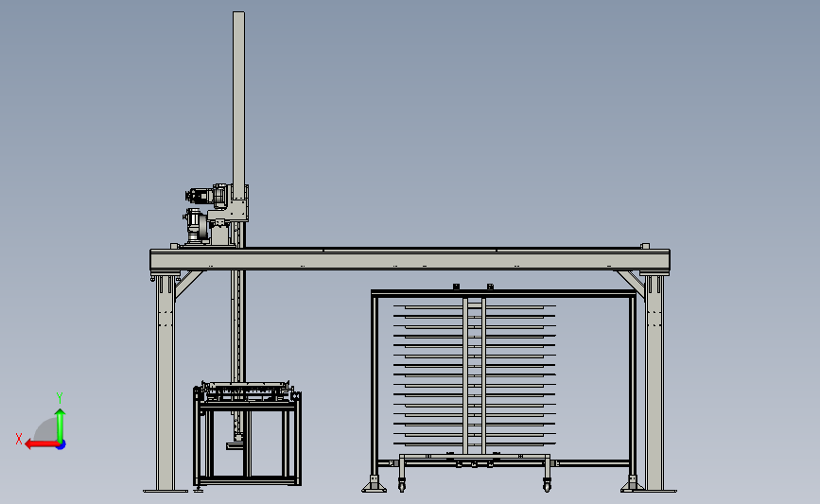Click the red X axis arrow of the triad
This screenshot has width=820, height=504.
(42, 444)
